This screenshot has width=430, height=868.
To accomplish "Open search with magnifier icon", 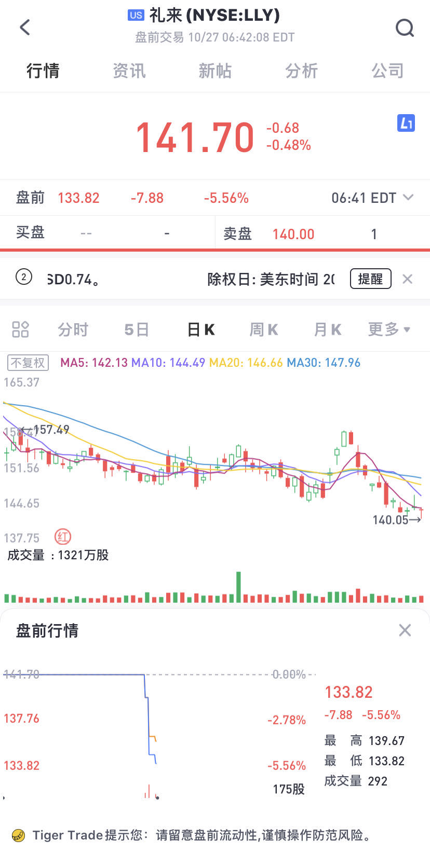I will click(405, 27).
